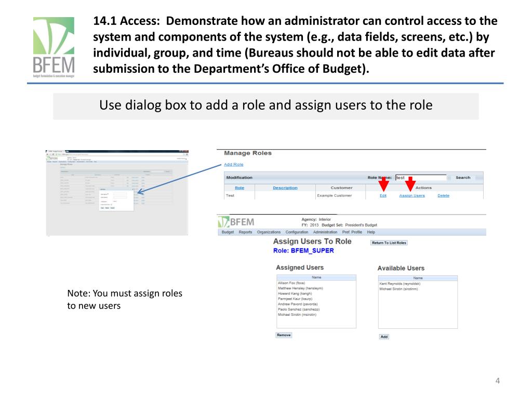
Task: Open the Reports menu
Action: (245, 232)
